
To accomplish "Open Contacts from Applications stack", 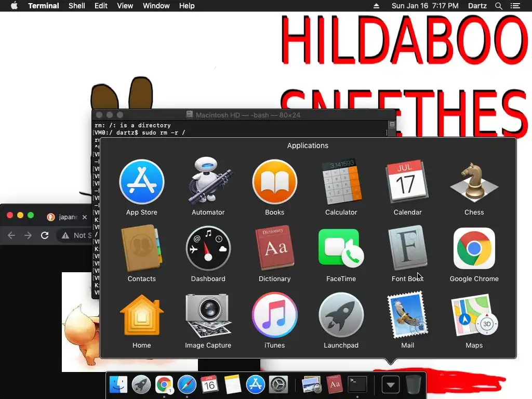I will [141, 248].
